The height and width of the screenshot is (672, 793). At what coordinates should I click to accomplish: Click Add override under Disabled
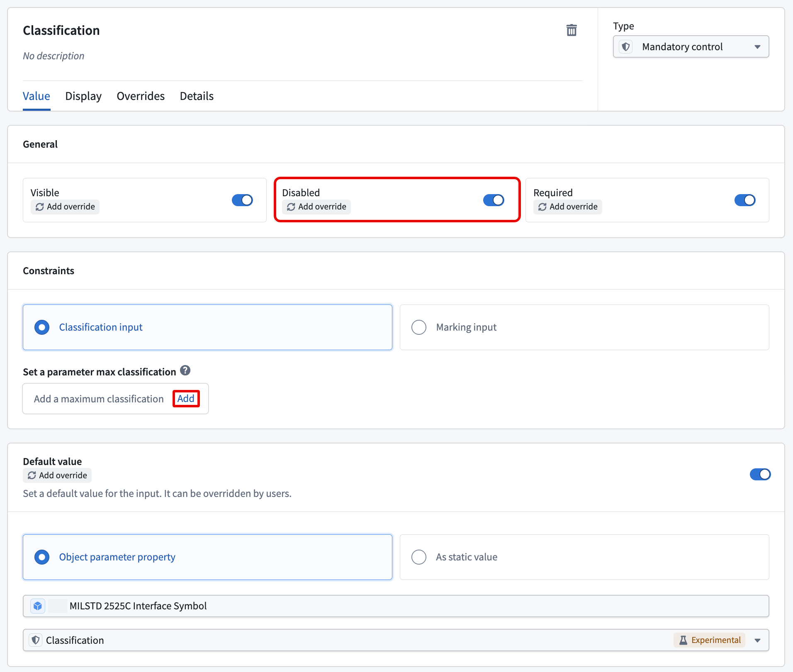[316, 207]
